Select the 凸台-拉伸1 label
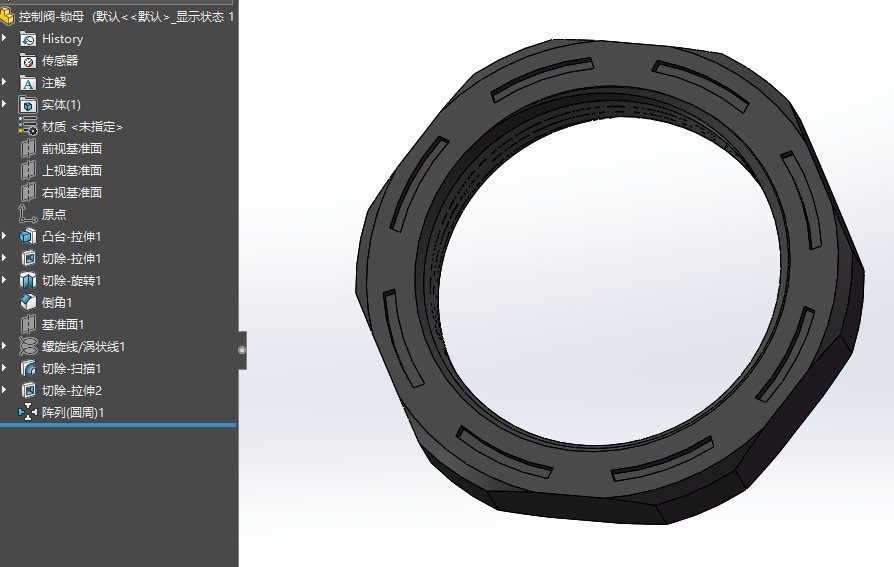This screenshot has width=894, height=567. (71, 237)
